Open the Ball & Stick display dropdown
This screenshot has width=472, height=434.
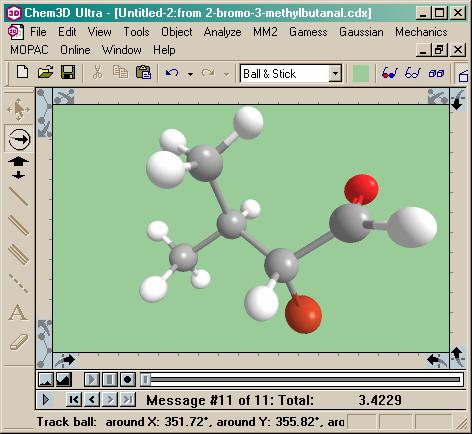click(x=335, y=73)
